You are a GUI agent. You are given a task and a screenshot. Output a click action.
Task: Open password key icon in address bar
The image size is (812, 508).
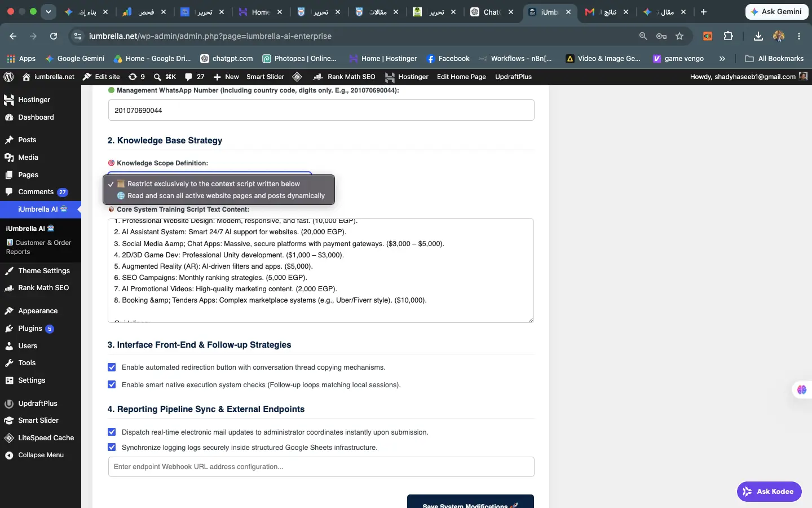[661, 36]
